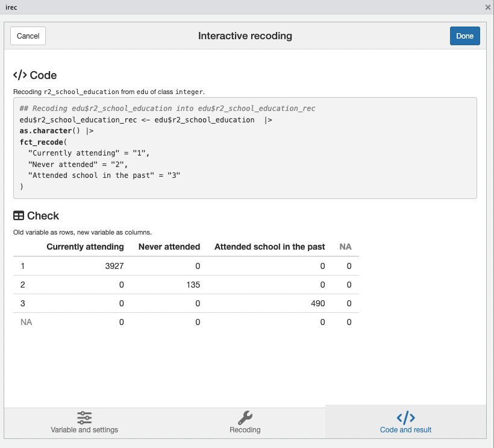Viewport: 494px width, 448px height.
Task: Click the Never attended column header
Action: tap(169, 247)
